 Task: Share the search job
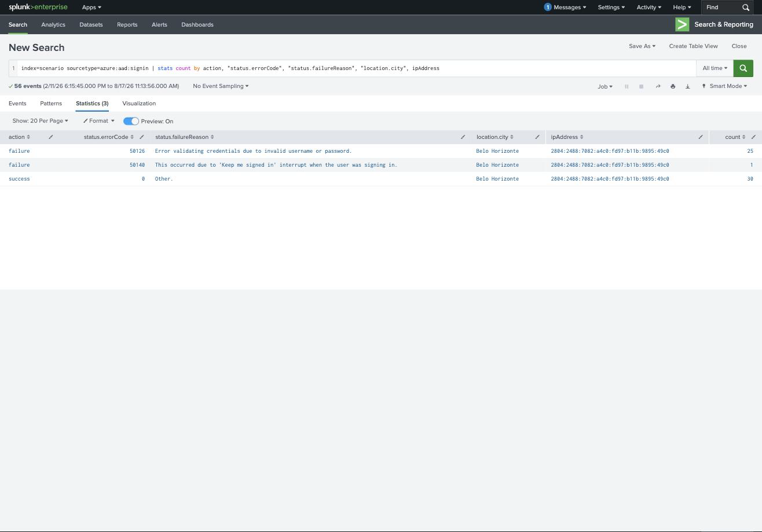coord(658,86)
